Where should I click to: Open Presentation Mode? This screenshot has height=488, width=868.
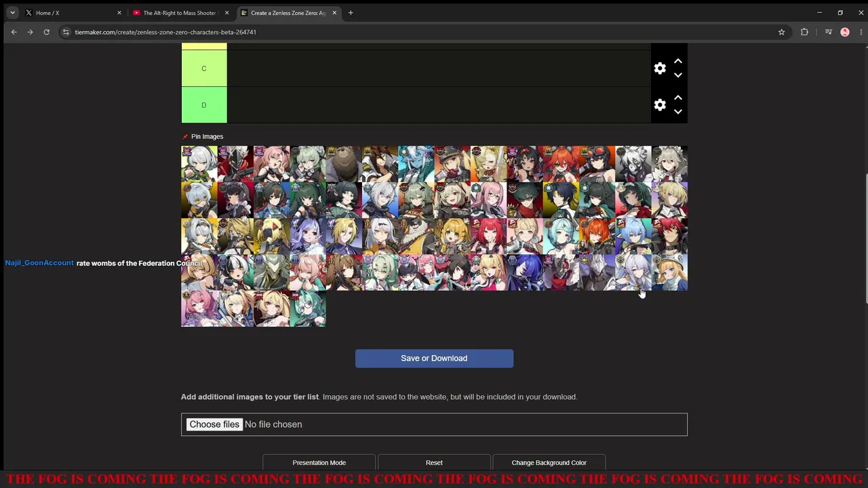click(319, 462)
